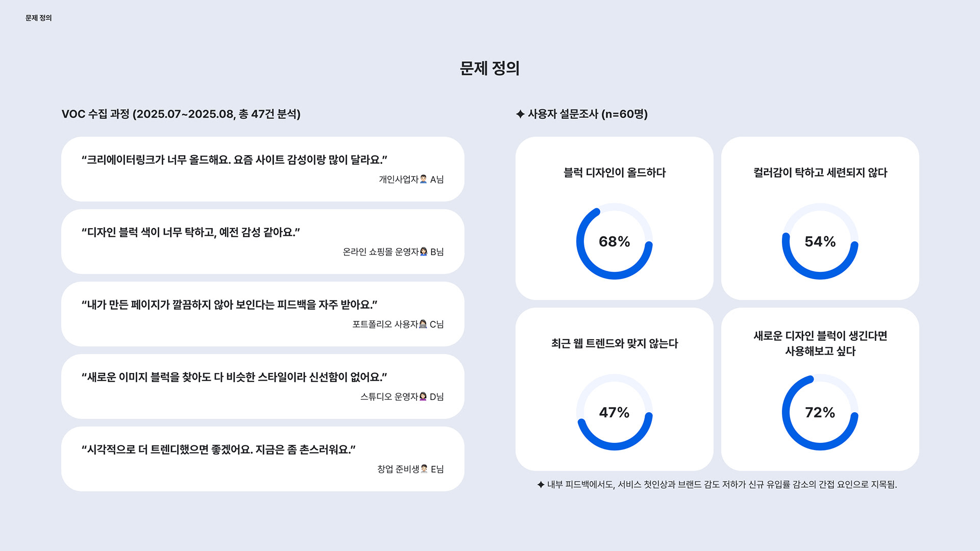Image resolution: width=980 pixels, height=551 pixels.
Task: Click the portfolio user emoji beside C님
Action: click(x=423, y=324)
